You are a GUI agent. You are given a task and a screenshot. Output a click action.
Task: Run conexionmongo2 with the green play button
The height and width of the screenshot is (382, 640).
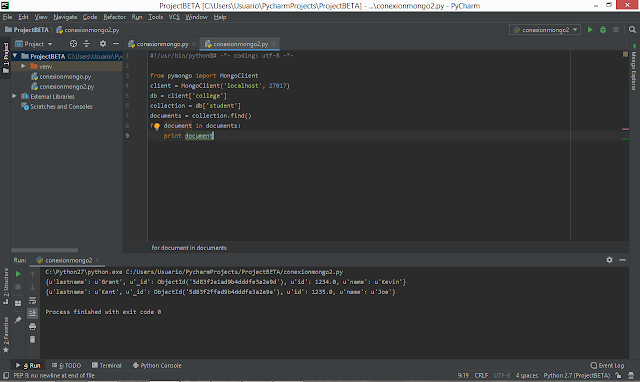click(590, 30)
